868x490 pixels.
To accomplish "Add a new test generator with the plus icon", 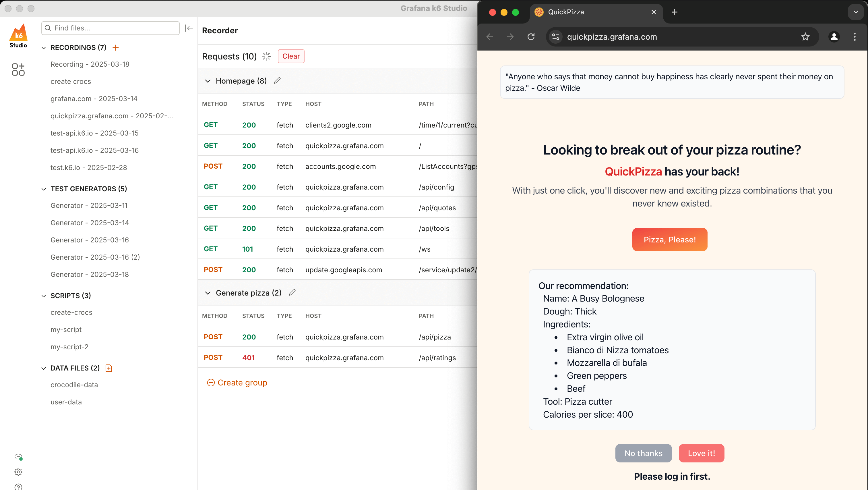I will click(x=136, y=189).
